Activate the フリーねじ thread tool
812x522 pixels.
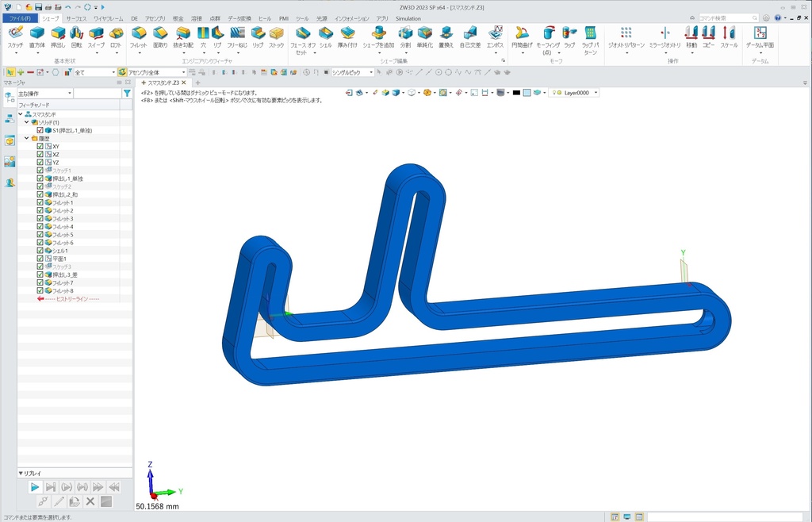click(237, 37)
